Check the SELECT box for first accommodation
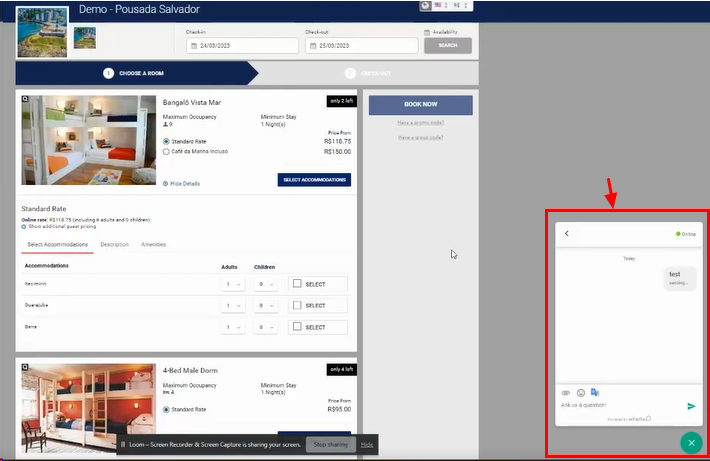710x461 pixels. tap(297, 284)
